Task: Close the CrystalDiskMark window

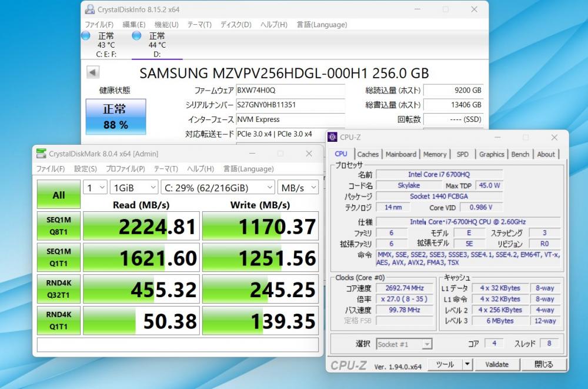Action: tap(309, 154)
